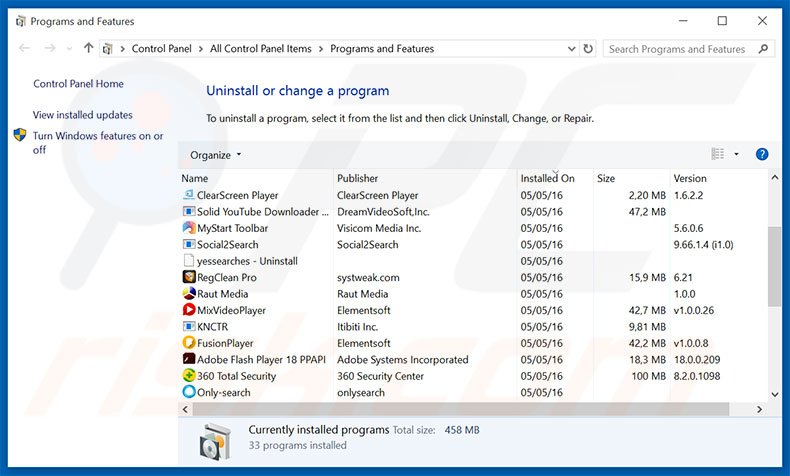Expand the address bar history dropdown

(x=571, y=49)
